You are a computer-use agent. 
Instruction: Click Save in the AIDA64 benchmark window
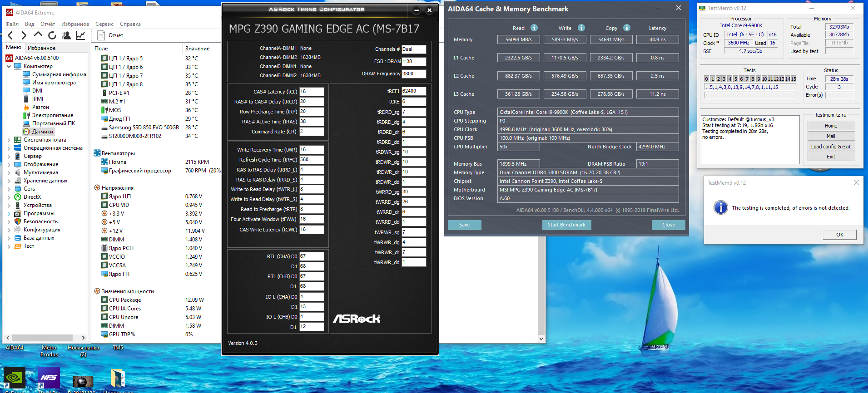[x=464, y=225]
